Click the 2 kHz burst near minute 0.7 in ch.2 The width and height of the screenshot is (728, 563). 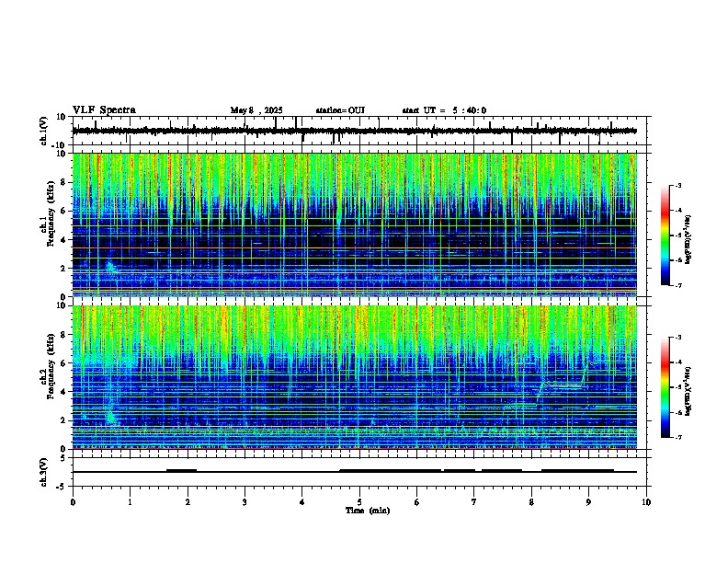coord(111,417)
